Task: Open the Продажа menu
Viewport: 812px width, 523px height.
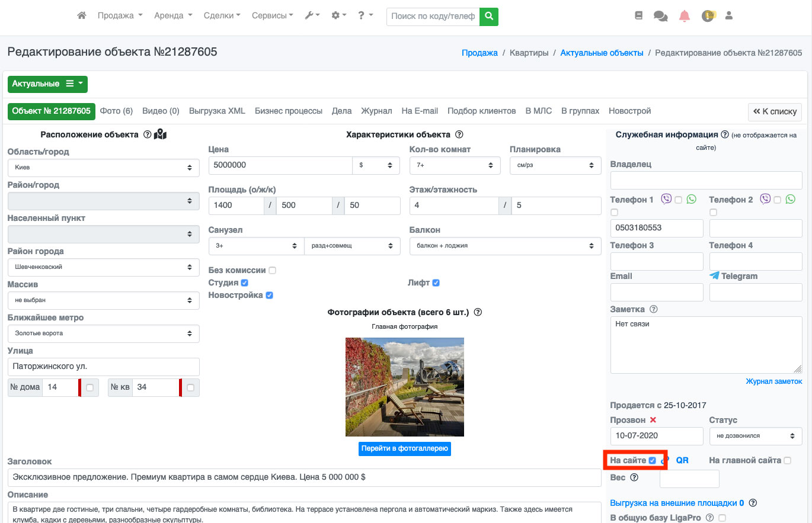Action: [x=120, y=16]
